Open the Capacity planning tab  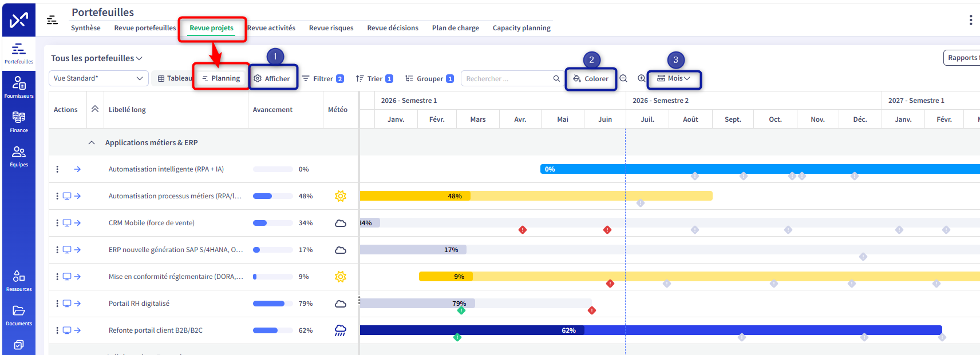[521, 28]
